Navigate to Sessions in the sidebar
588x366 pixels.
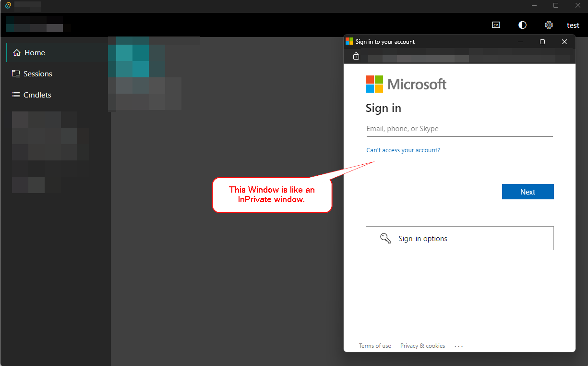[37, 73]
